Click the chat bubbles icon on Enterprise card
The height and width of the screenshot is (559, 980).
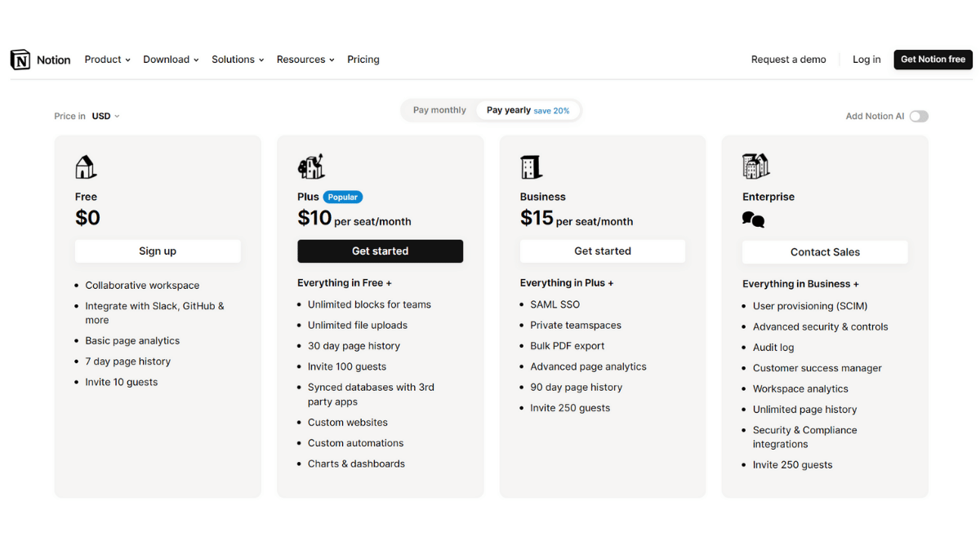pos(752,219)
